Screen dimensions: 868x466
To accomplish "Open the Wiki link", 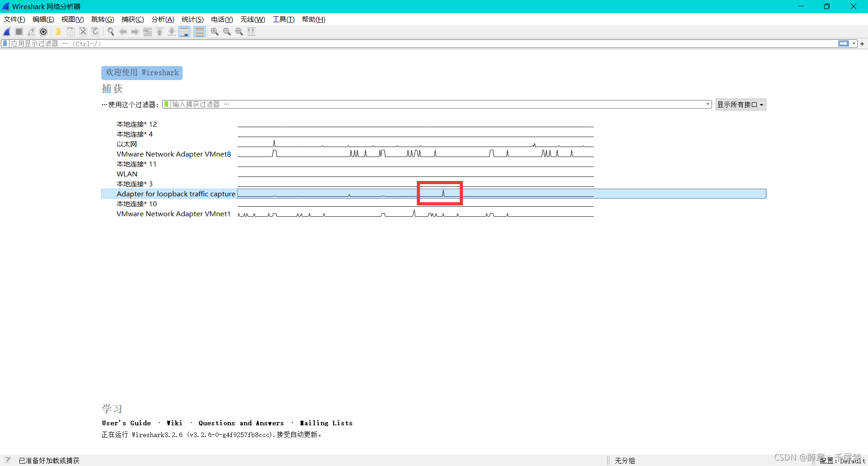I will click(x=175, y=423).
